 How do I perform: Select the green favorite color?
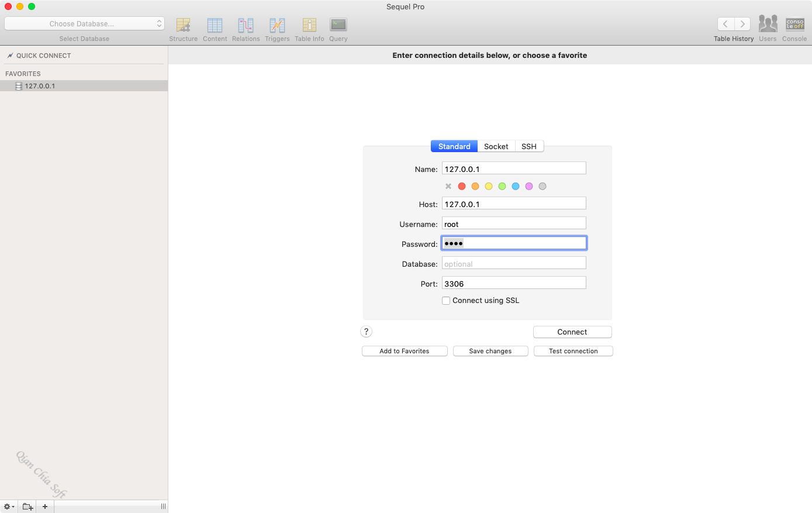pyautogui.click(x=502, y=187)
